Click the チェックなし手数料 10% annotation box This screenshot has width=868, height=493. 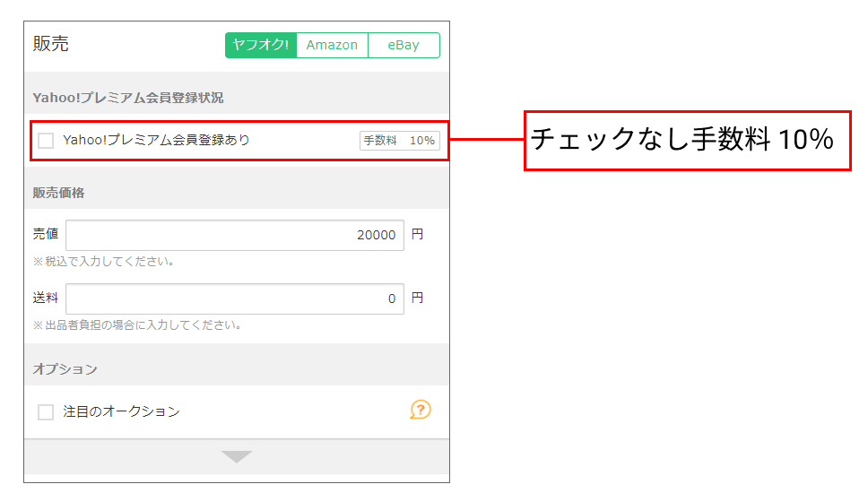[687, 141]
